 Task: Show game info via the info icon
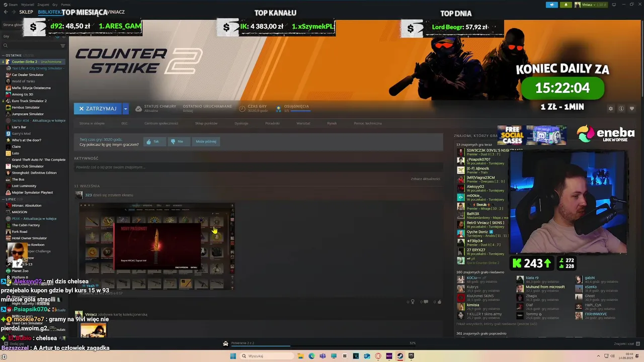(x=621, y=109)
